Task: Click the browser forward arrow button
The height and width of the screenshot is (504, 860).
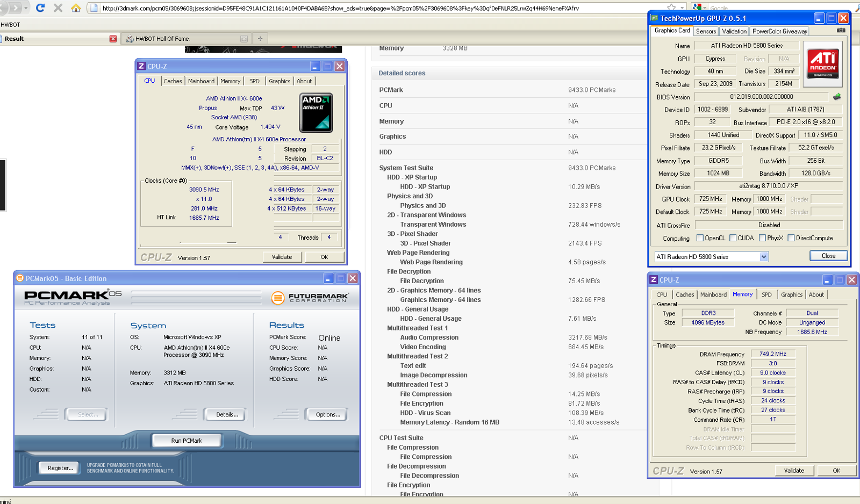Action: point(15,8)
